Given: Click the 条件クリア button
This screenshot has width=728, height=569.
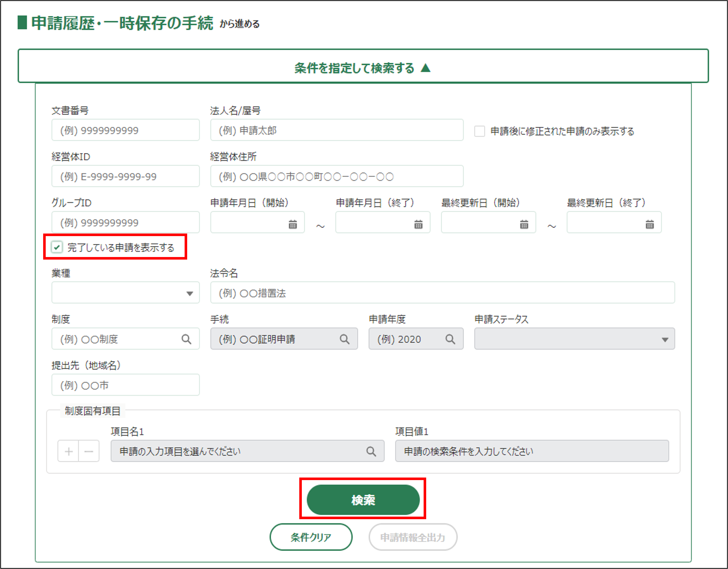Looking at the screenshot, I should tap(311, 537).
